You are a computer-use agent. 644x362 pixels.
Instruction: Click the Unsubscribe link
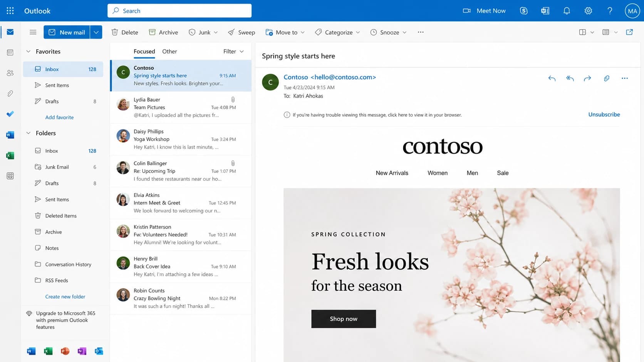coord(604,115)
